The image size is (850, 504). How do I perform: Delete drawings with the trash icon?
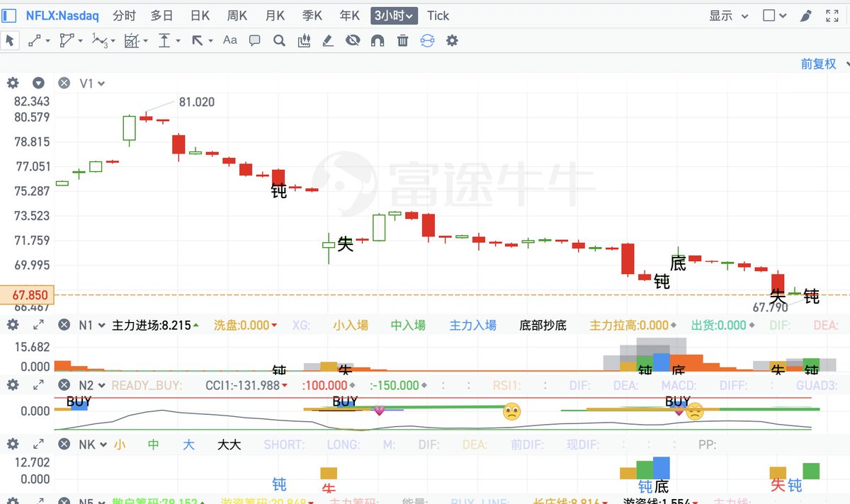point(402,40)
